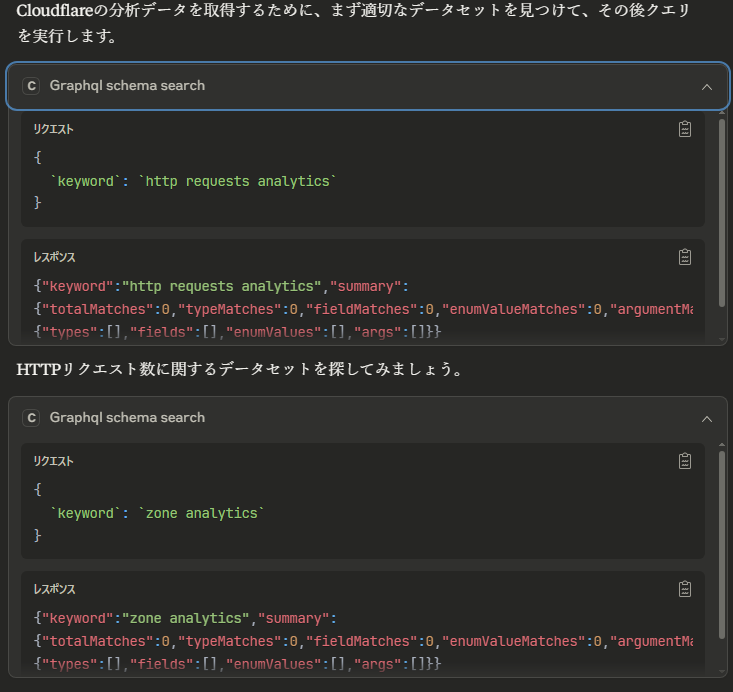Click the second 'Graphql schema search' title
This screenshot has width=733, height=692.
point(127,418)
